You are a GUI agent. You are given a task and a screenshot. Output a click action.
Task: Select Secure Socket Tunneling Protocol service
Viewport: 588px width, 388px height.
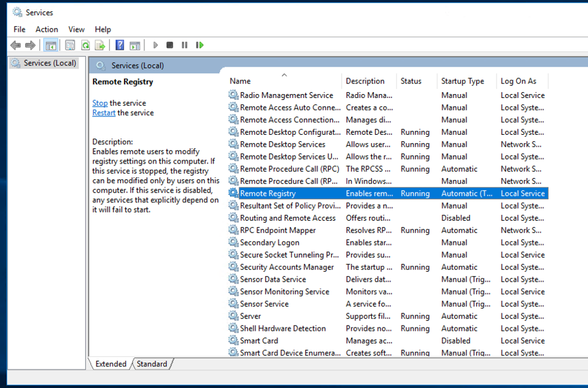(x=388, y=255)
